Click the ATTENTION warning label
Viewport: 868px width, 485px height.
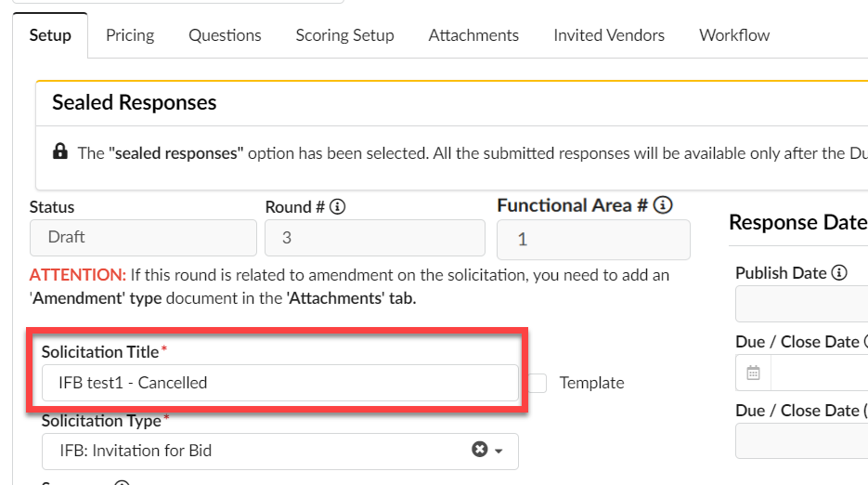click(x=78, y=275)
